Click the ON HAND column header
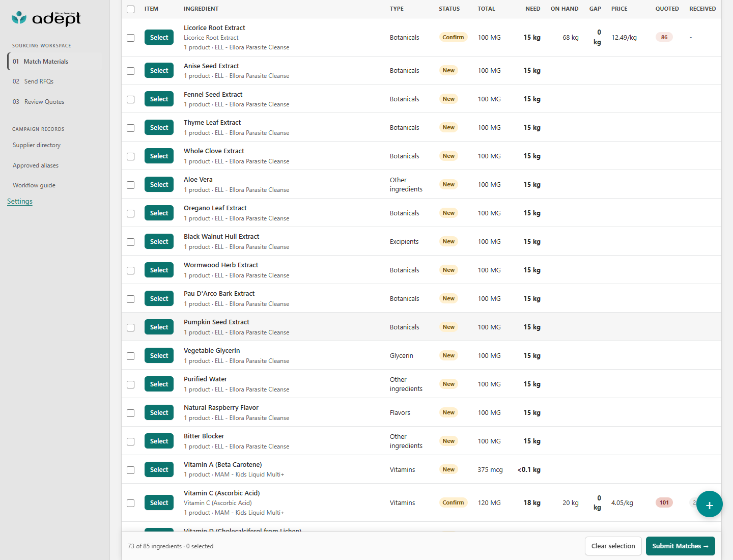733x560 pixels. pos(565,9)
